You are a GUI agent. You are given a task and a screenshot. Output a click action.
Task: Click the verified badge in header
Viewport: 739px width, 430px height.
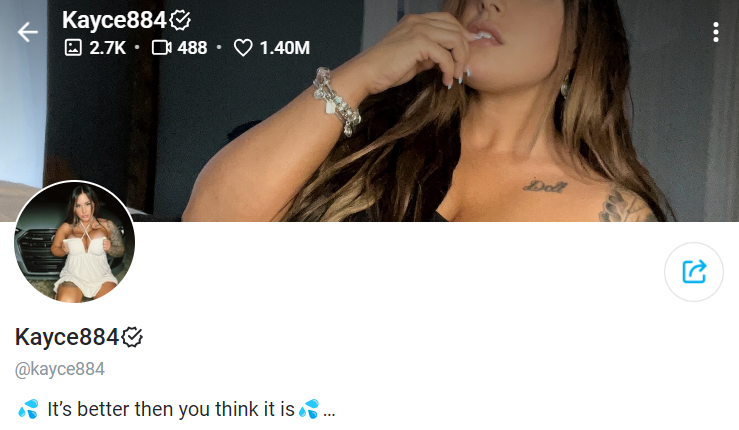point(180,20)
